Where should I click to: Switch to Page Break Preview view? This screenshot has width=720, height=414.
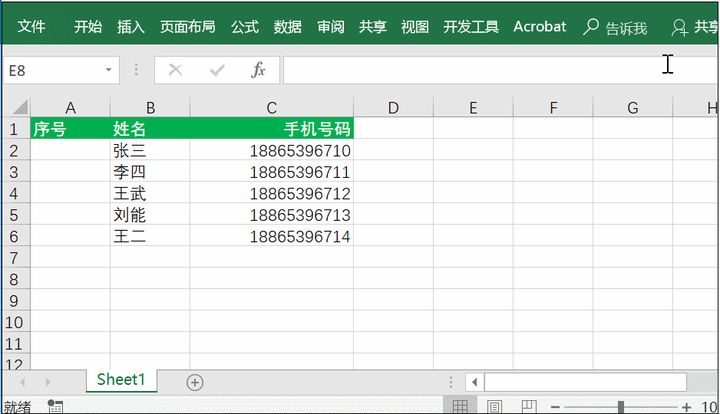(527, 406)
